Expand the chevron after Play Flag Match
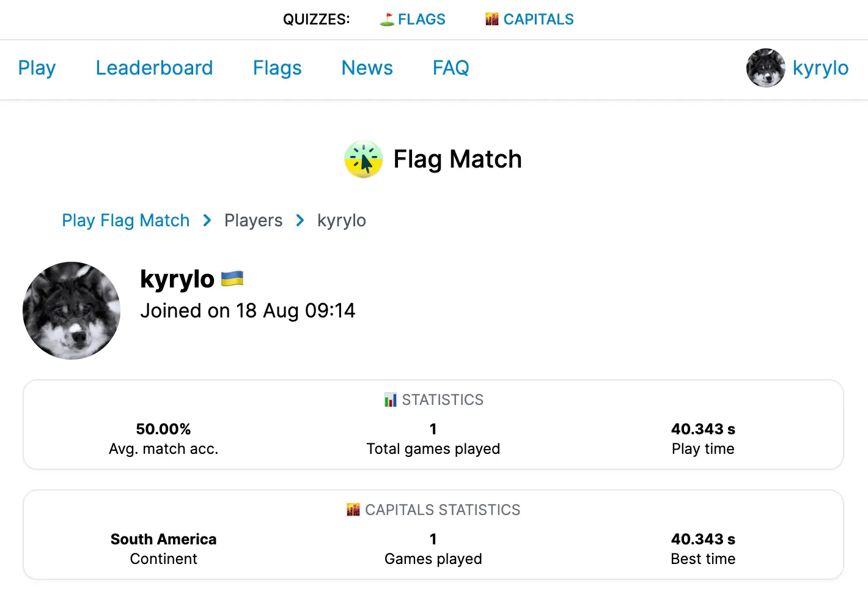 coord(207,220)
